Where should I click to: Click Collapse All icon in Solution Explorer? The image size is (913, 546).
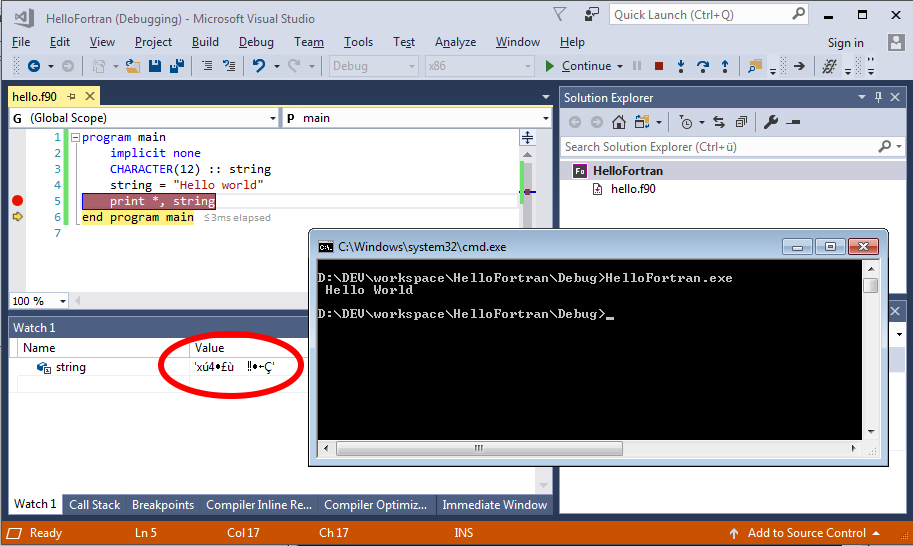tap(741, 122)
